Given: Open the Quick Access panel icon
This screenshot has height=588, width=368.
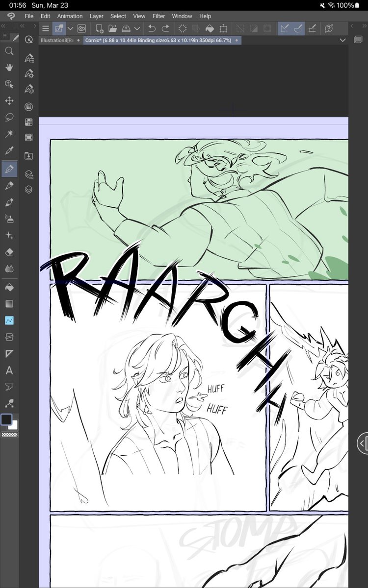Looking at the screenshot, I should 28,40.
